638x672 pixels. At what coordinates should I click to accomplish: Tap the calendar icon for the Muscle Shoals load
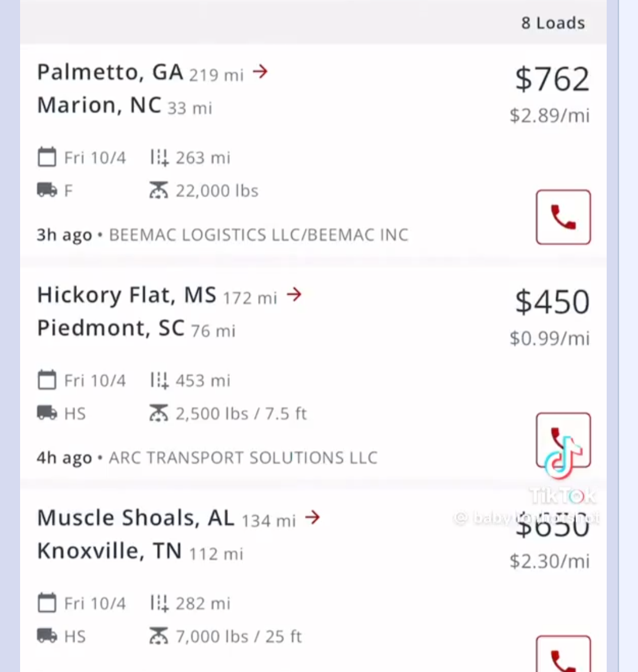click(x=47, y=602)
